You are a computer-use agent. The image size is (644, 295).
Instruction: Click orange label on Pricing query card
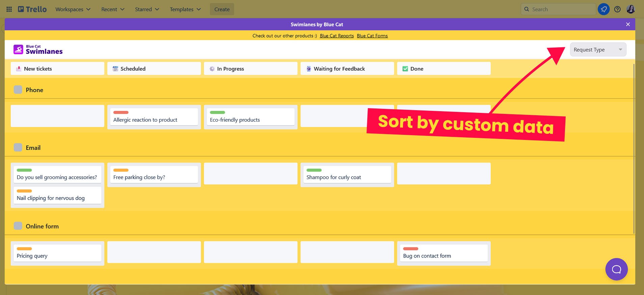[24, 249]
